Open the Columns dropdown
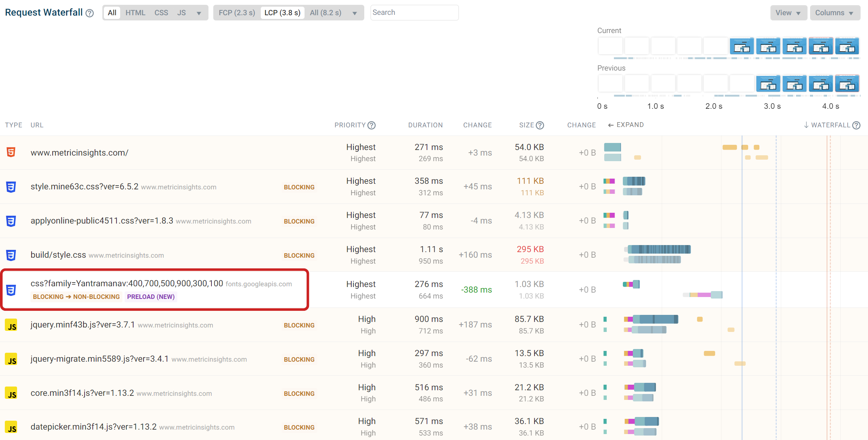Image resolution: width=868 pixels, height=440 pixels. pos(835,13)
